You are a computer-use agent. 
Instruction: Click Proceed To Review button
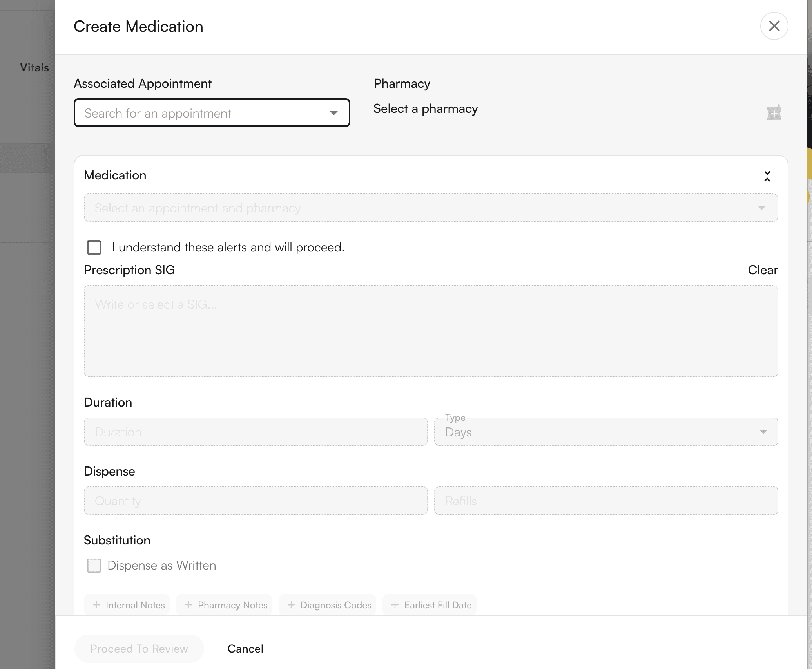point(139,649)
